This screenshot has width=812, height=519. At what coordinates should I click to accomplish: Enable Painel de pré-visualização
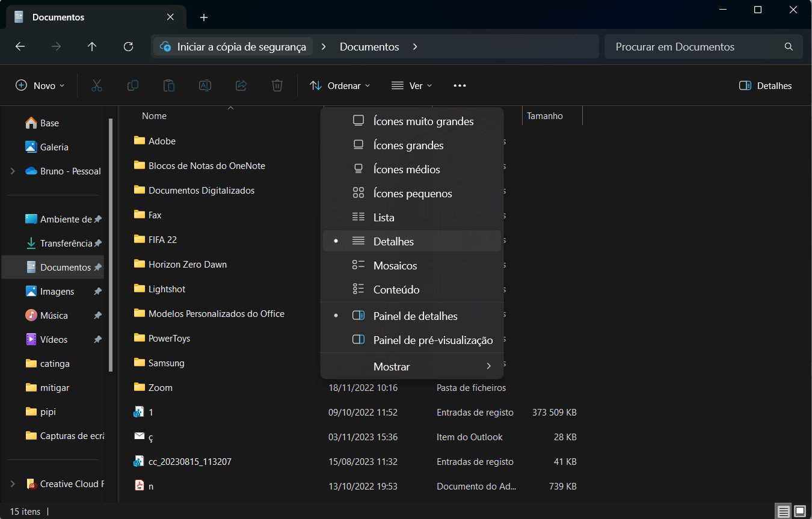(433, 340)
